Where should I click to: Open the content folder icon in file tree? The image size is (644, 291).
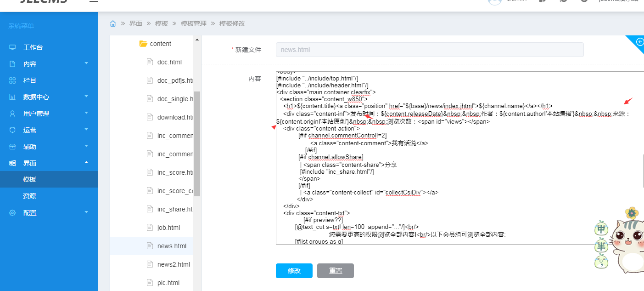[x=143, y=44]
